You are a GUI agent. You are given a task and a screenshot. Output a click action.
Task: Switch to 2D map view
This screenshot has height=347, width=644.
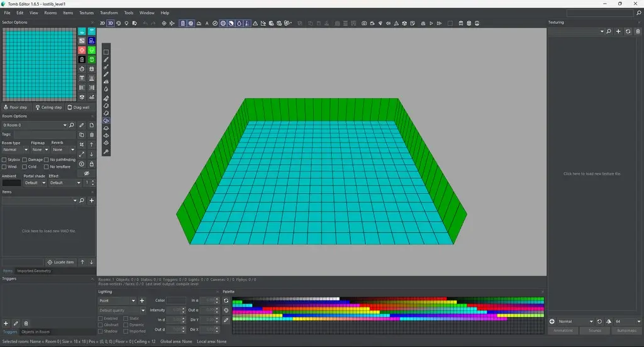pyautogui.click(x=103, y=23)
